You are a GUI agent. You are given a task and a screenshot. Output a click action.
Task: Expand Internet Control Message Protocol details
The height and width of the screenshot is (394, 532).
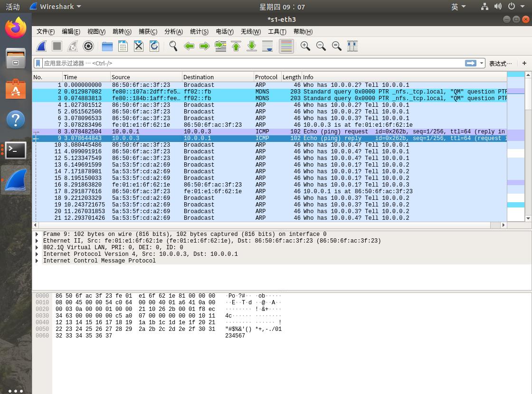(37, 261)
